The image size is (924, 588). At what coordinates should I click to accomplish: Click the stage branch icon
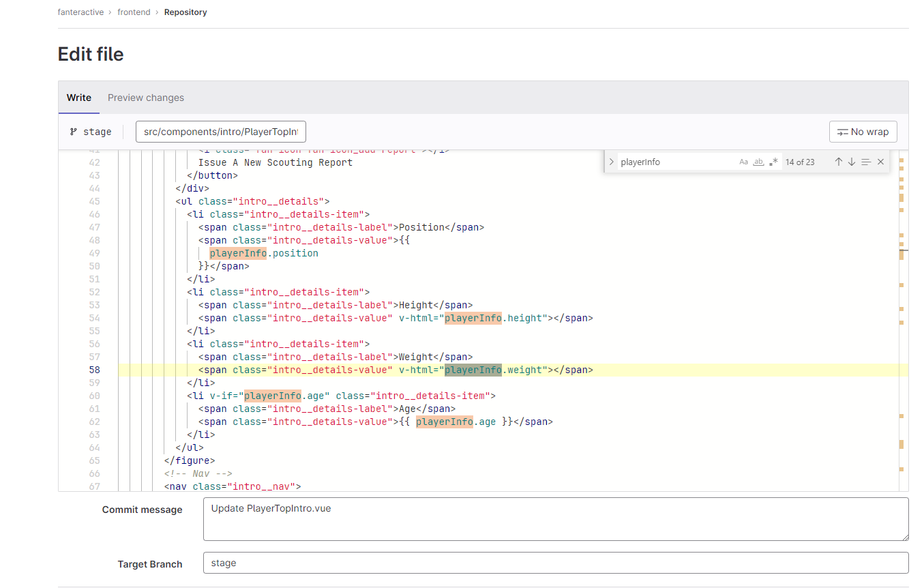(74, 132)
